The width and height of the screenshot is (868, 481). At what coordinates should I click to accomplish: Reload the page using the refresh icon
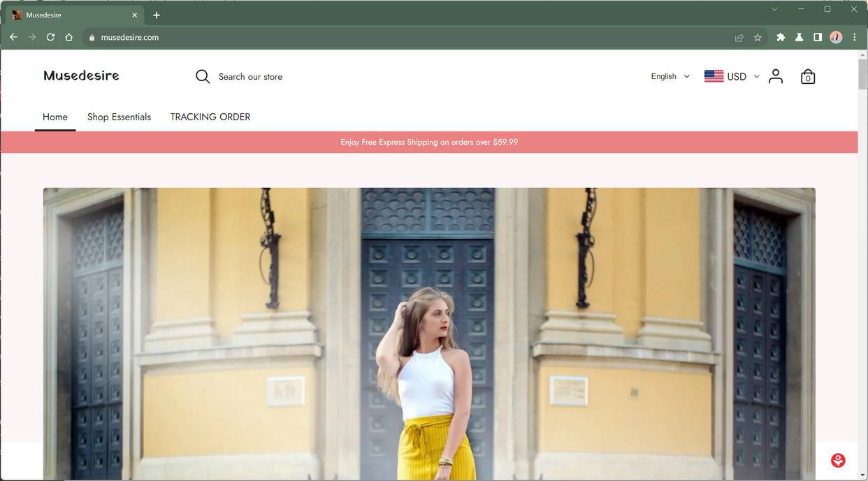50,37
